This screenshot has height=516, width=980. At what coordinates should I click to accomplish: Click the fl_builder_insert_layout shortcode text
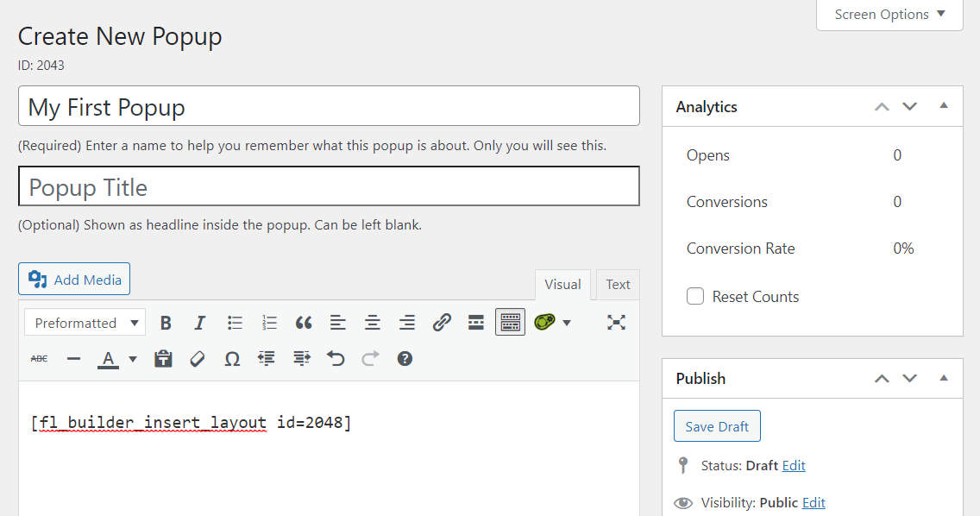pyautogui.click(x=191, y=423)
